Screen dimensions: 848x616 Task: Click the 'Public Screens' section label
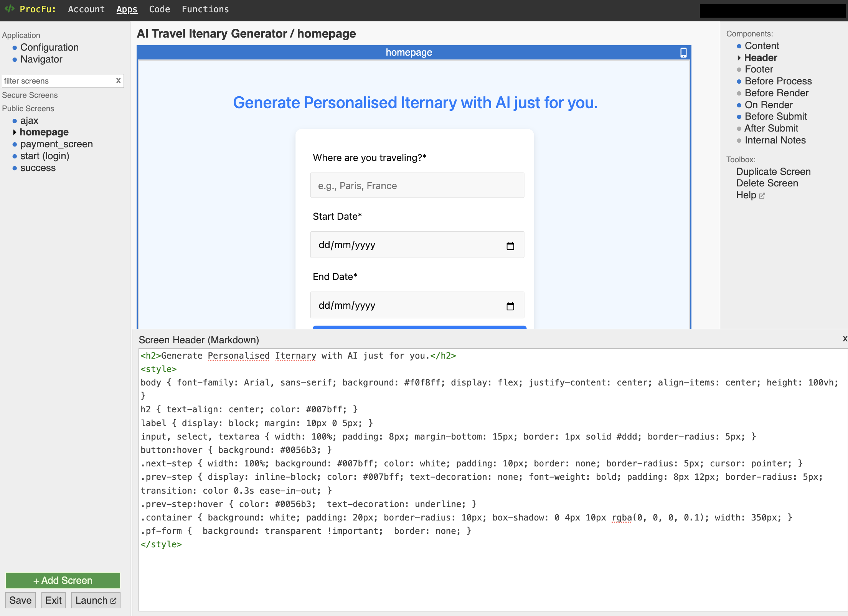28,109
